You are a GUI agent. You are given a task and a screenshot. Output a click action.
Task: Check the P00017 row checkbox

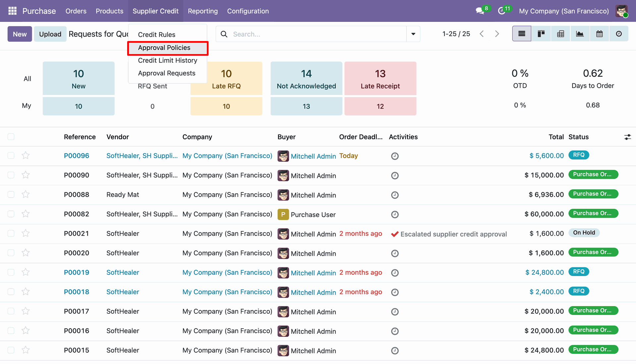(11, 311)
